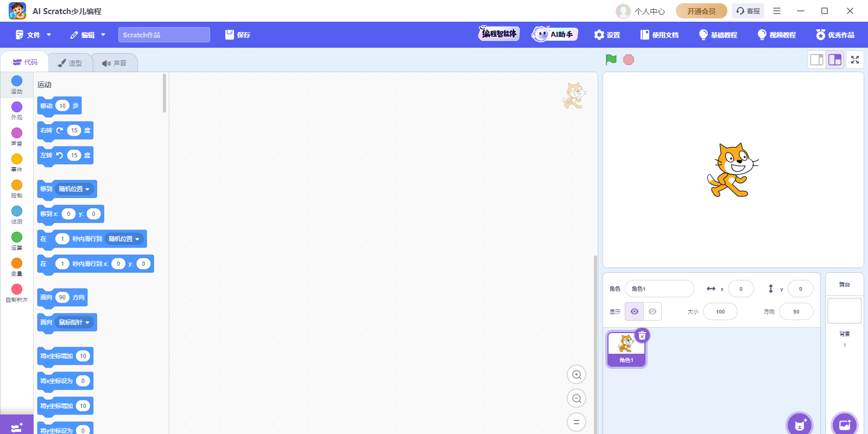Open the 文件 dropdown menu
This screenshot has width=868, height=434.
pyautogui.click(x=34, y=35)
